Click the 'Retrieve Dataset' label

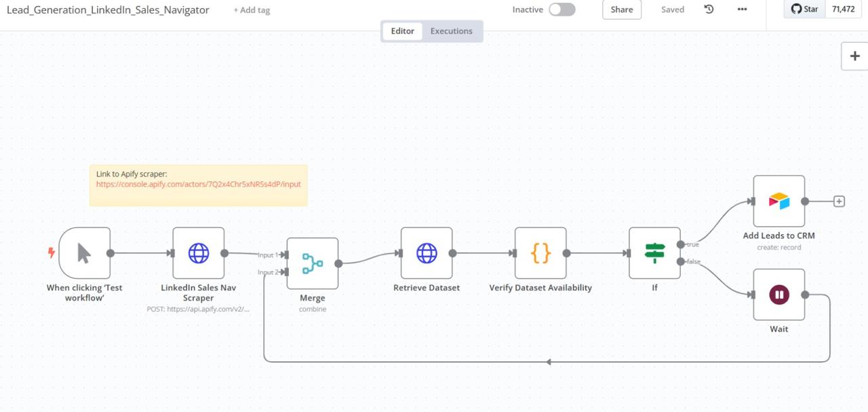click(427, 288)
